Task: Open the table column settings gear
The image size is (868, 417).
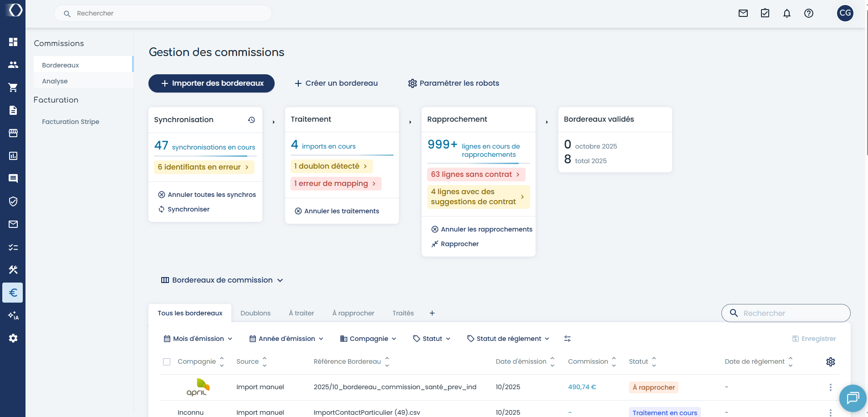Action: (x=831, y=361)
